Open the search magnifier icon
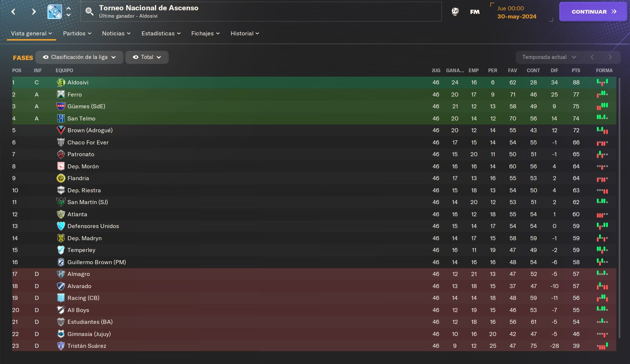Viewport: 630px width, 364px height. pos(89,11)
